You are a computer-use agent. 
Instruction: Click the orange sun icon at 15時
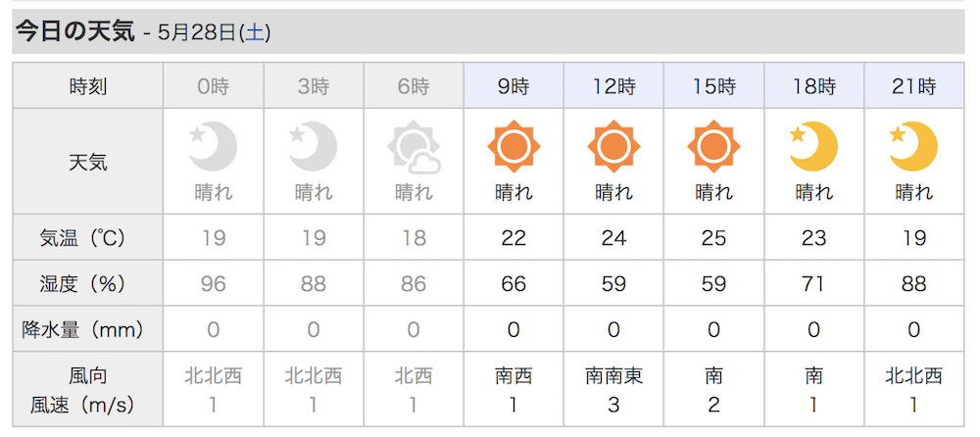pyautogui.click(x=713, y=147)
